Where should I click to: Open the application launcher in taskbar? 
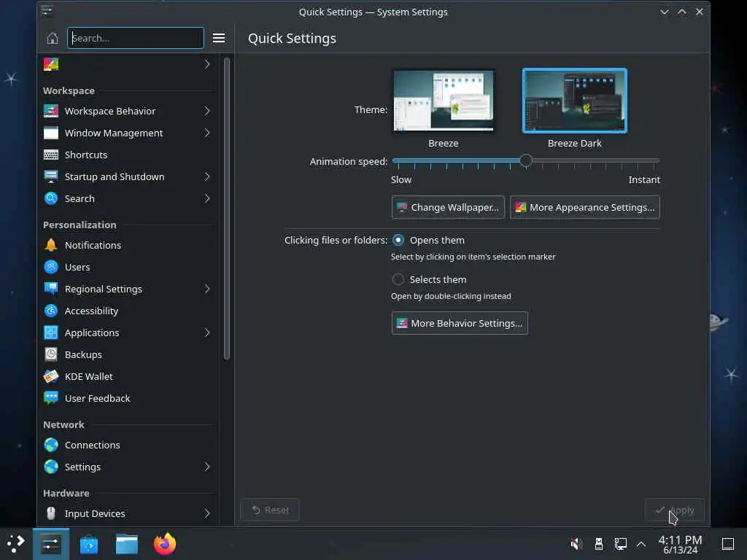tap(16, 544)
